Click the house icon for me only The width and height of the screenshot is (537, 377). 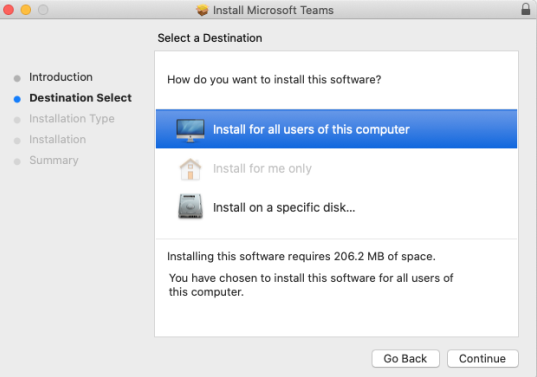[x=190, y=169]
